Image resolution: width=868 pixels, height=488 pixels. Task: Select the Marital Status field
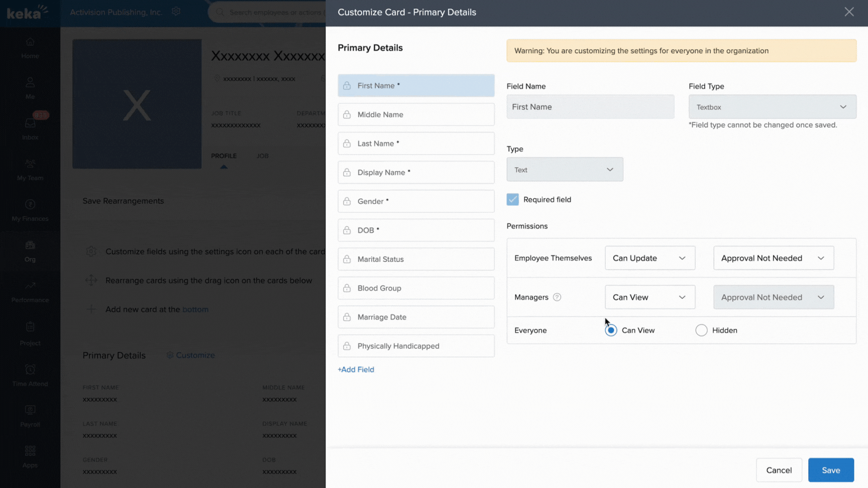click(x=416, y=259)
